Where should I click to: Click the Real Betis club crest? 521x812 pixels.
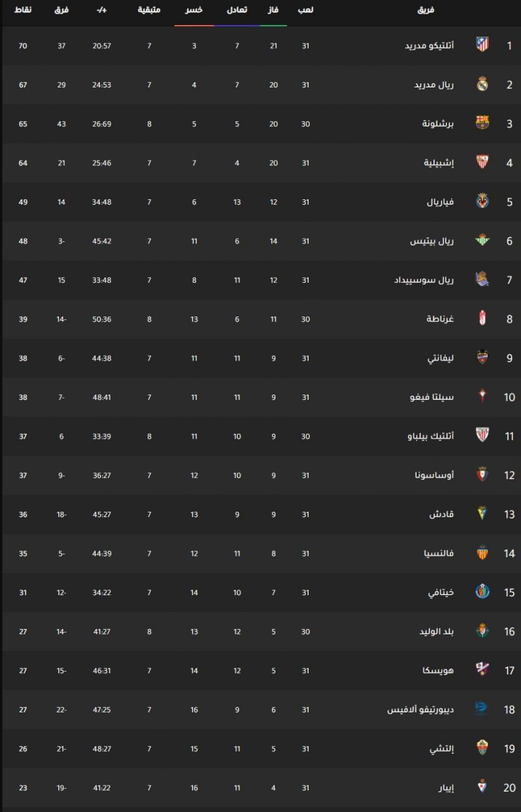[482, 241]
